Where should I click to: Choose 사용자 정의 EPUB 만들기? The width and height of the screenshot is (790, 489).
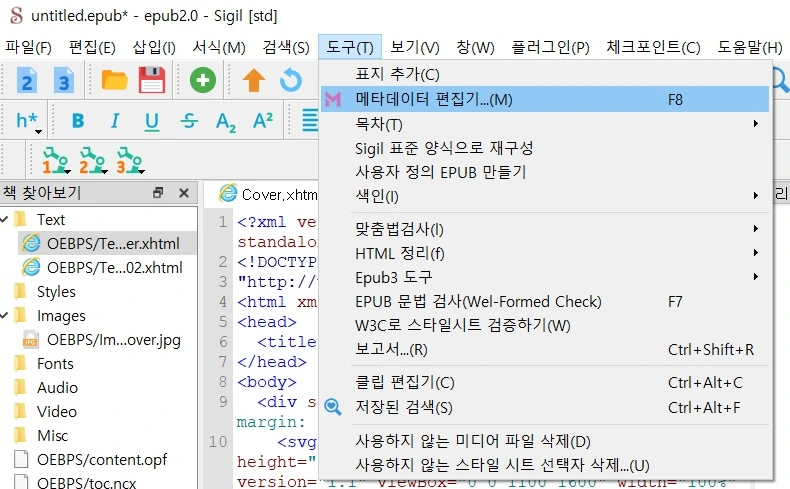(x=545, y=172)
